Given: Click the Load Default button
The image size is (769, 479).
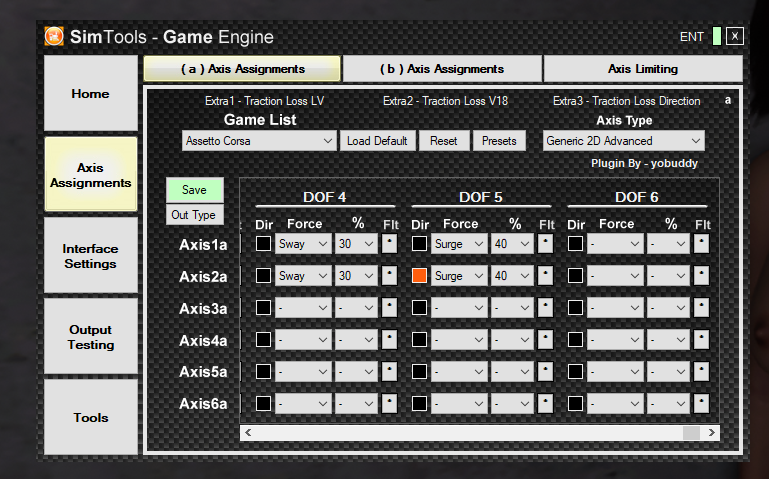Looking at the screenshot, I should click(377, 141).
